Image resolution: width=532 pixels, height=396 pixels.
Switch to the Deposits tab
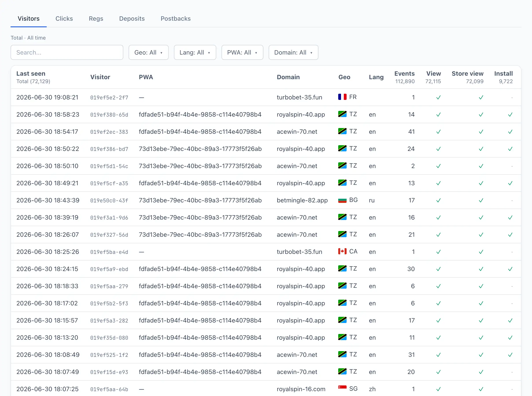coord(132,18)
